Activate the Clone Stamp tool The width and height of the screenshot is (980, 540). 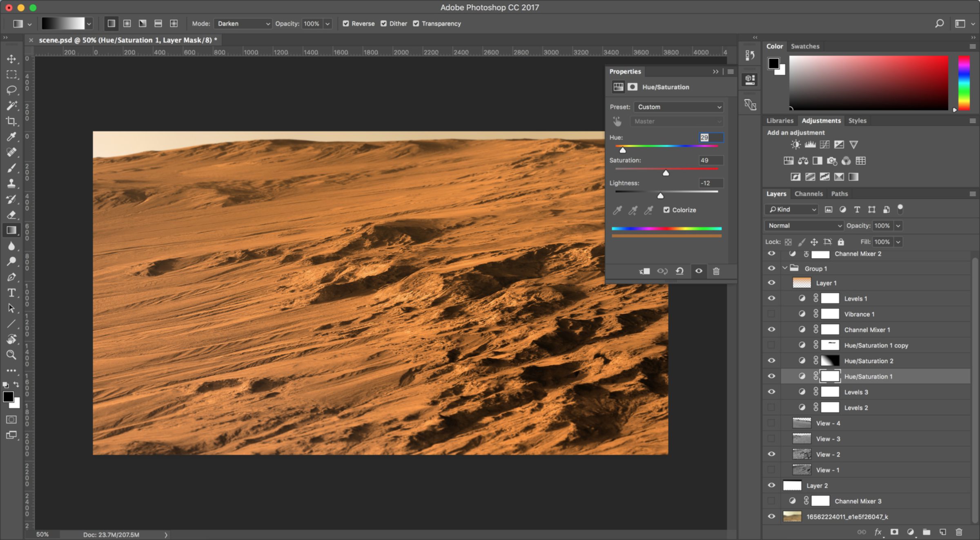[x=12, y=184]
